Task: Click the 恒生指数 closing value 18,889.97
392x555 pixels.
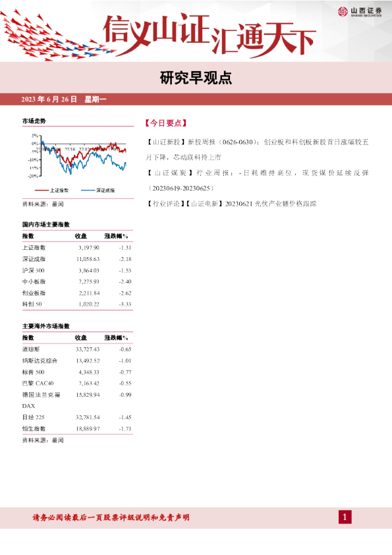Action: click(88, 428)
